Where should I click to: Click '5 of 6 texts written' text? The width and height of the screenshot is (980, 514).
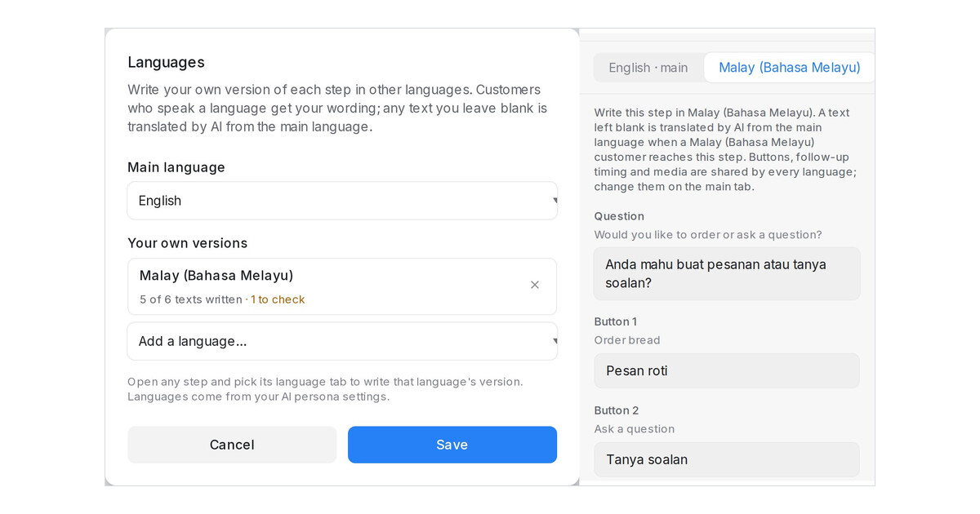click(191, 299)
